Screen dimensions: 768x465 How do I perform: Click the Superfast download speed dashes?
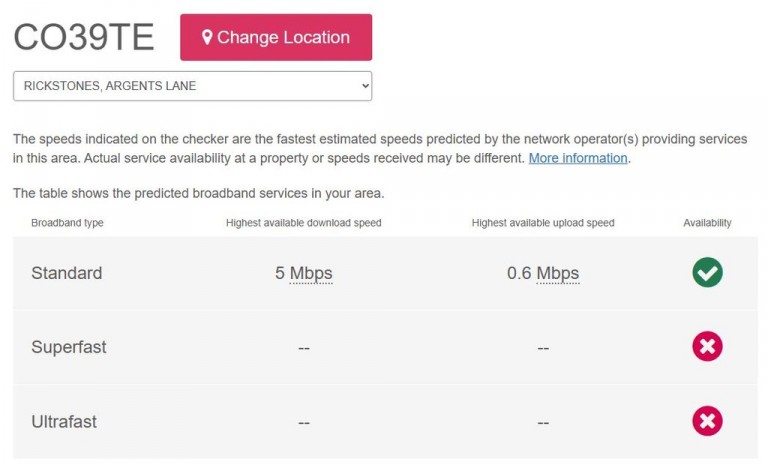pos(304,348)
